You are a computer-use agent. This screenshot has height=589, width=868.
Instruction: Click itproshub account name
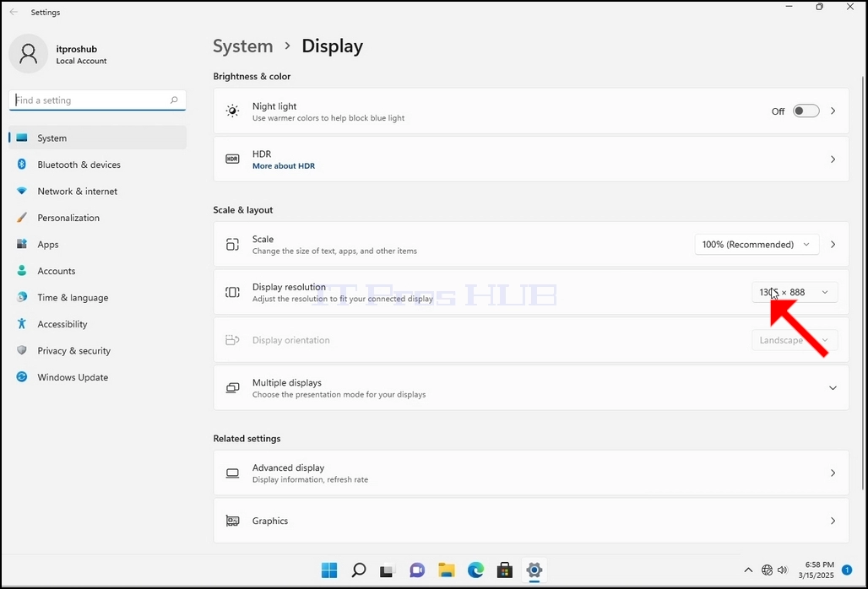point(76,49)
